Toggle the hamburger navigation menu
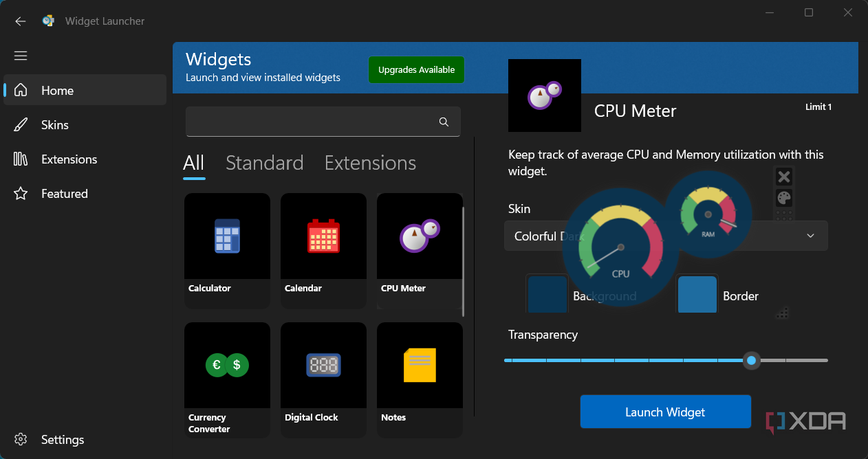 21,56
